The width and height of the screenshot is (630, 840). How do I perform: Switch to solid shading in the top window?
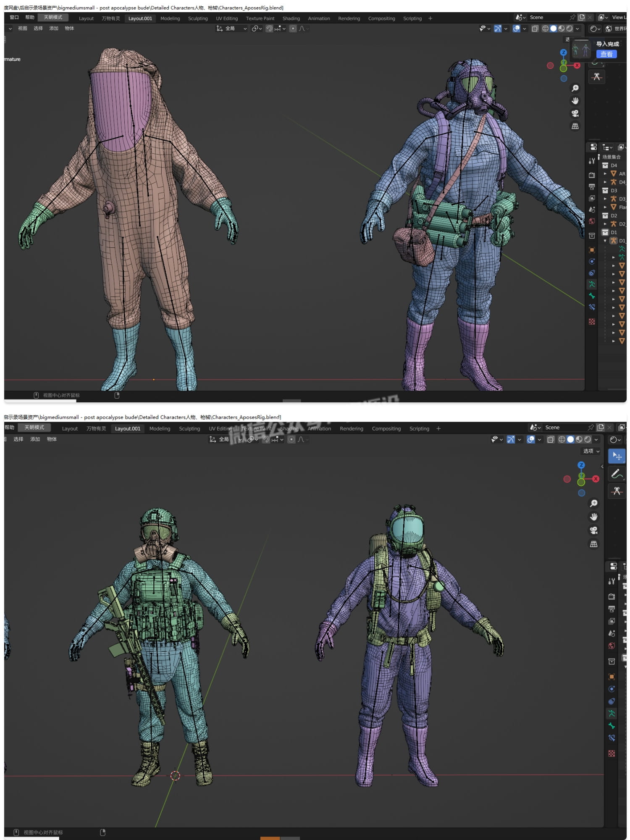pos(554,29)
